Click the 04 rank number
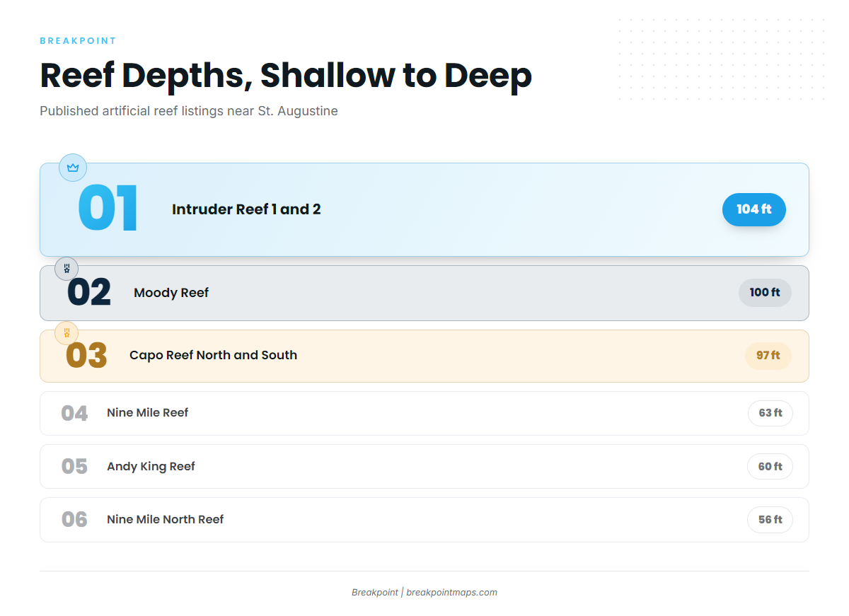 [x=74, y=413]
